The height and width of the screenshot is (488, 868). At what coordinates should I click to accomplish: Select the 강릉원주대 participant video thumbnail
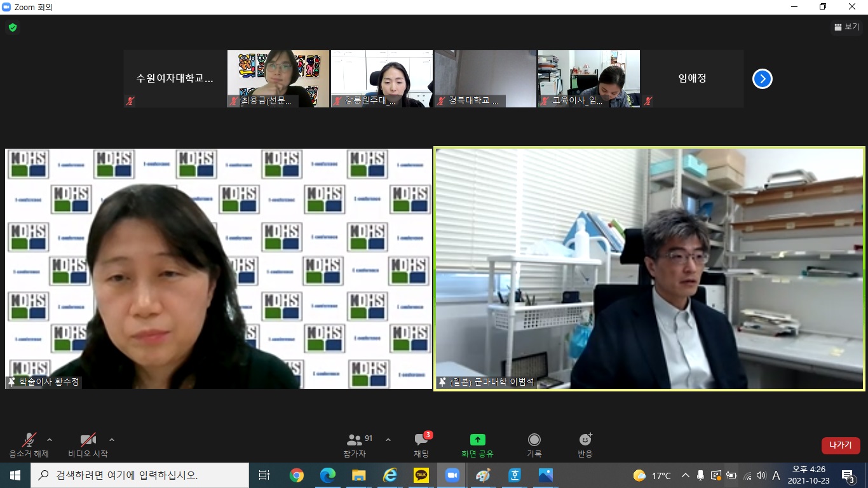382,79
